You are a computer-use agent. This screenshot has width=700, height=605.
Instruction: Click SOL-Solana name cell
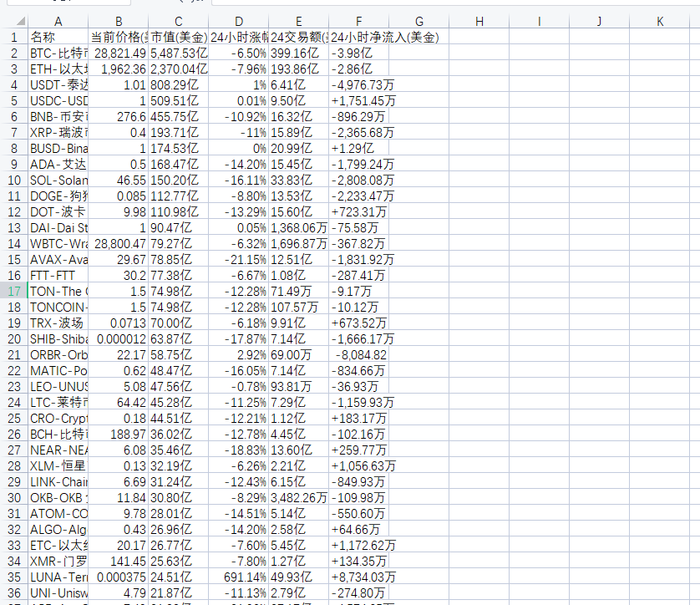point(58,180)
